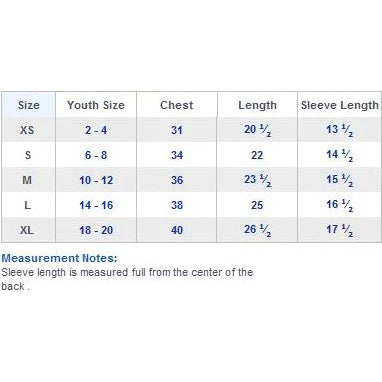The image size is (382, 382).
Task: Click the Chest column header
Action: 177,105
